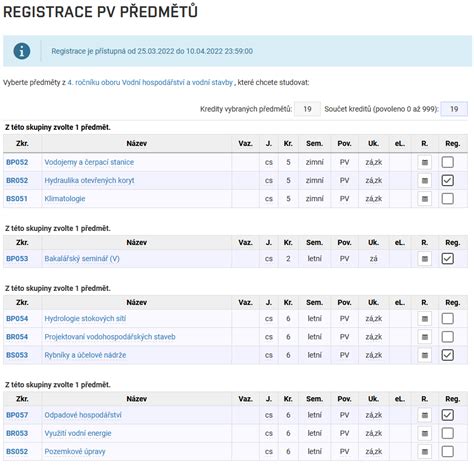Open the BR053 course code link
474x465 pixels.
(17, 433)
